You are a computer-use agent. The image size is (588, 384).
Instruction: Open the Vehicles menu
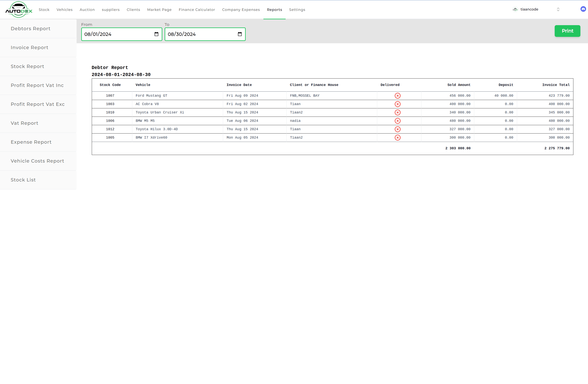tap(64, 10)
